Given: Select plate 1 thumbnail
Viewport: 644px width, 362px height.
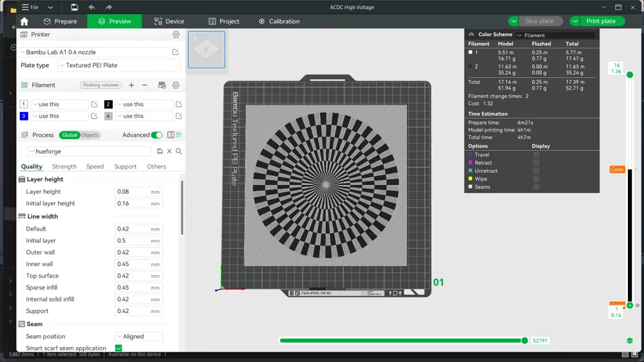Looking at the screenshot, I should (207, 50).
